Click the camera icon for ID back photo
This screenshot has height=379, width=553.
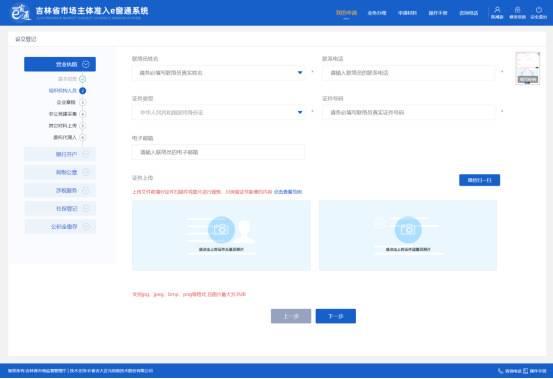coord(408,230)
